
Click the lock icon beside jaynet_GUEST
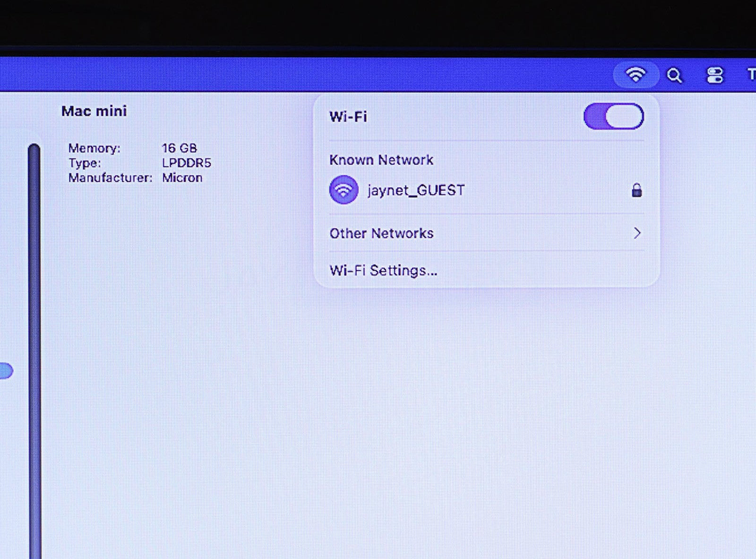click(x=636, y=190)
